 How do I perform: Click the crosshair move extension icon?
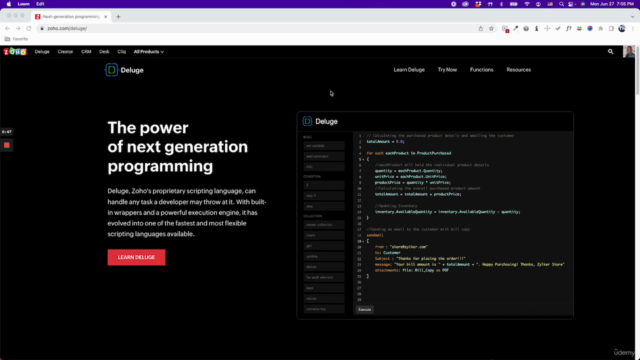coord(547,29)
